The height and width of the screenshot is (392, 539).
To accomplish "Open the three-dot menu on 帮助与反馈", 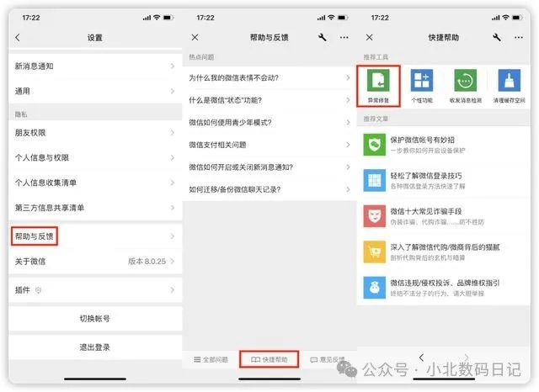I will click(x=344, y=37).
